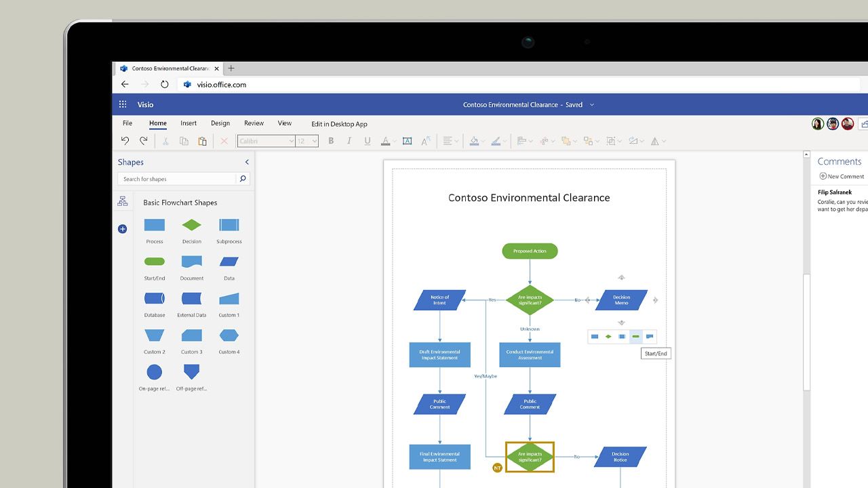Viewport: 868px width, 488px height.
Task: Select the Text Box tool
Action: tap(407, 141)
